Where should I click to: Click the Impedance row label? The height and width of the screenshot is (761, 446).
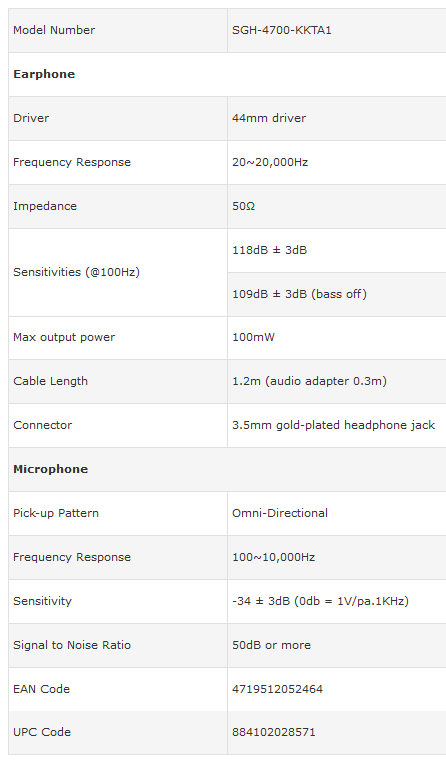tap(45, 206)
